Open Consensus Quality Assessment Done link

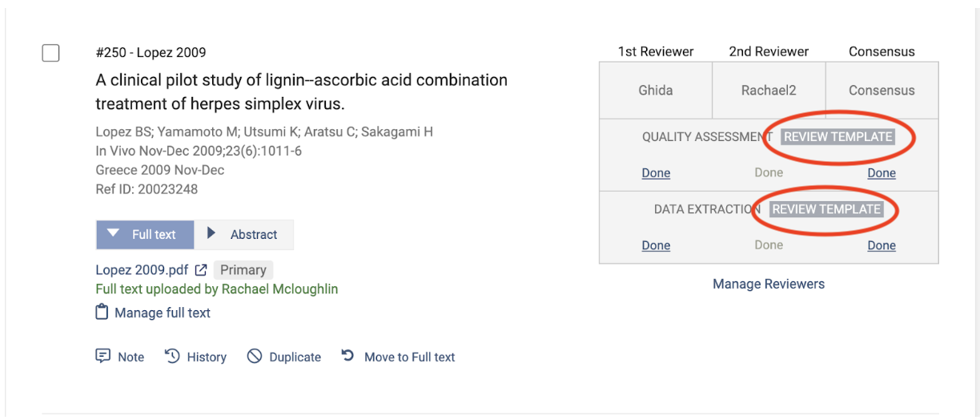pyautogui.click(x=882, y=173)
